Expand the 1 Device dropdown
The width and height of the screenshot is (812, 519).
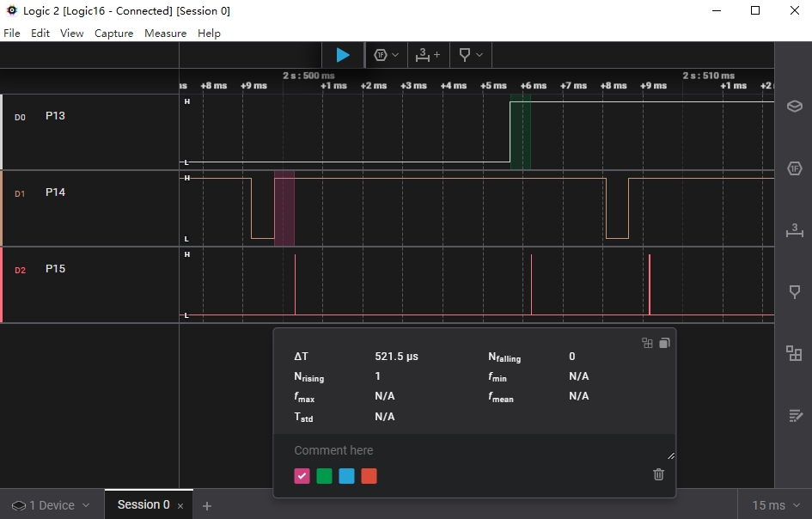tap(50, 505)
